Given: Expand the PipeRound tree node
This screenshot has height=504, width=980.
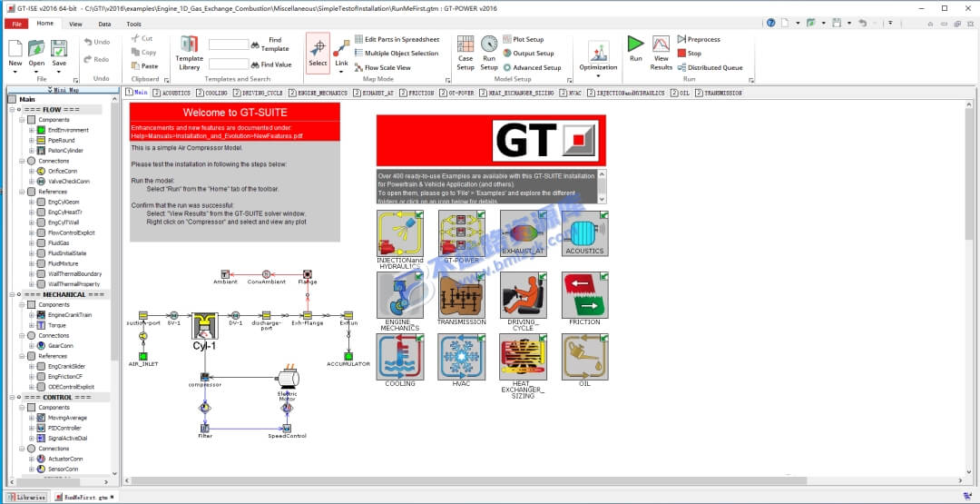Looking at the screenshot, I should [x=31, y=140].
